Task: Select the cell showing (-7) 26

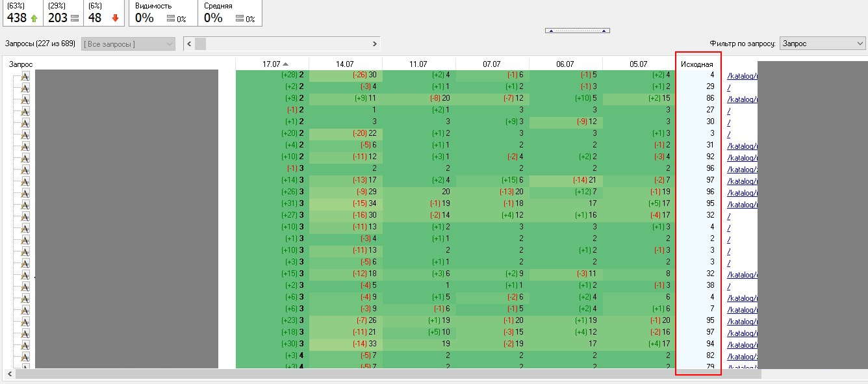Action: click(x=346, y=321)
